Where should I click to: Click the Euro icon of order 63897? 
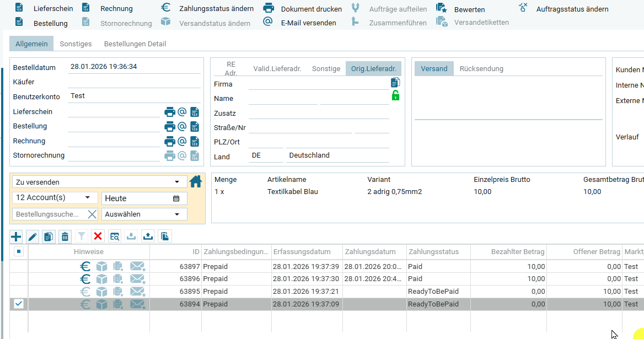click(x=85, y=266)
